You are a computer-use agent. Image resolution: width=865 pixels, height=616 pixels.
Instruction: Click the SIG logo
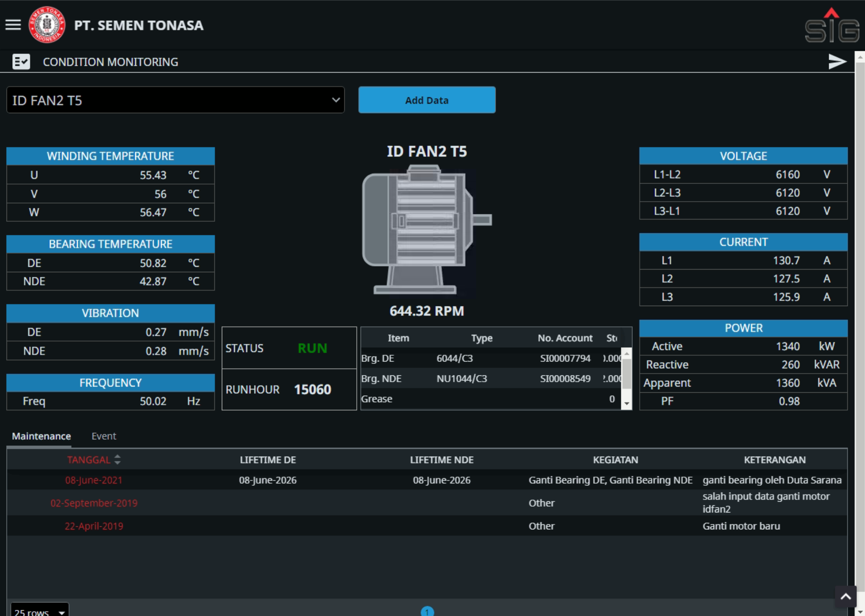point(832,25)
